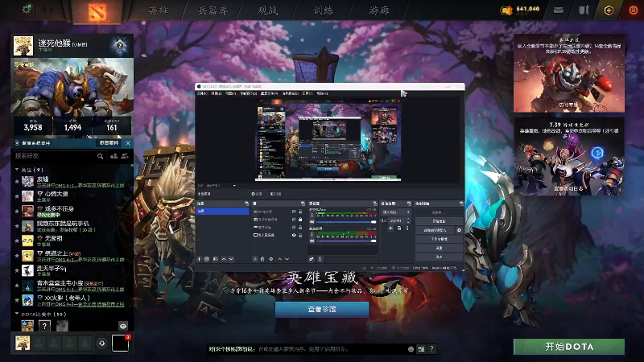Viewport: 644px width, 362px height.
Task: Click the shards currency 641,040 icon
Action: click(x=506, y=10)
